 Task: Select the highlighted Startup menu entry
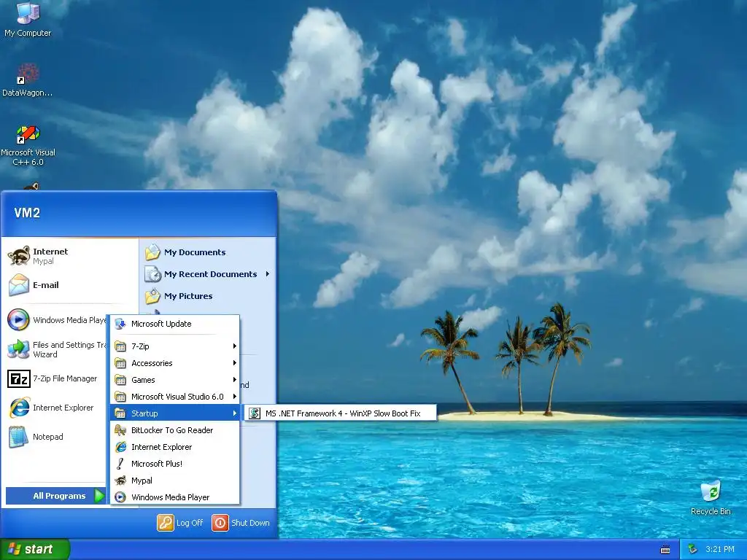(175, 413)
